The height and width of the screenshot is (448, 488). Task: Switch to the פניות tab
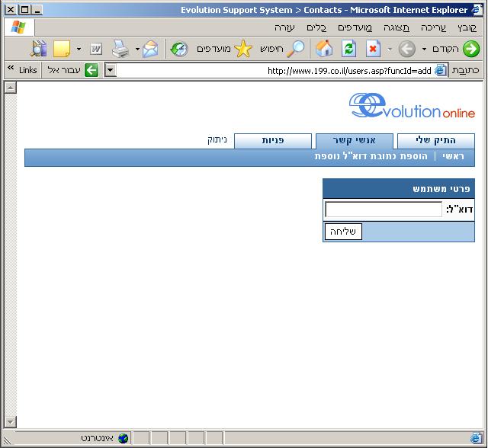pyautogui.click(x=273, y=141)
